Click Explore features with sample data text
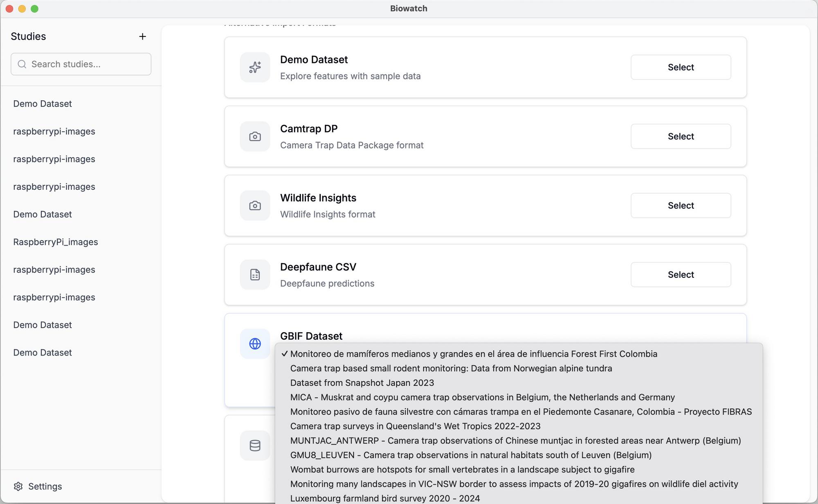This screenshot has width=818, height=504. (350, 76)
